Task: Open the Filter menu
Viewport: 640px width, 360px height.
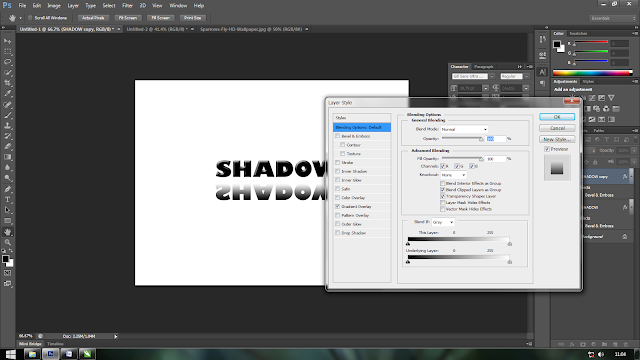Action: [x=127, y=6]
